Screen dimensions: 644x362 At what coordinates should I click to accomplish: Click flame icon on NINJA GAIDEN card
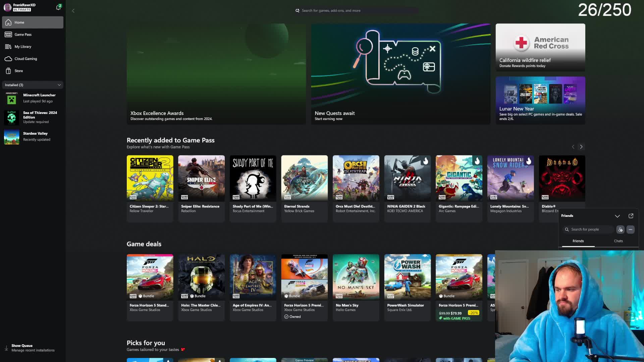[425, 161]
